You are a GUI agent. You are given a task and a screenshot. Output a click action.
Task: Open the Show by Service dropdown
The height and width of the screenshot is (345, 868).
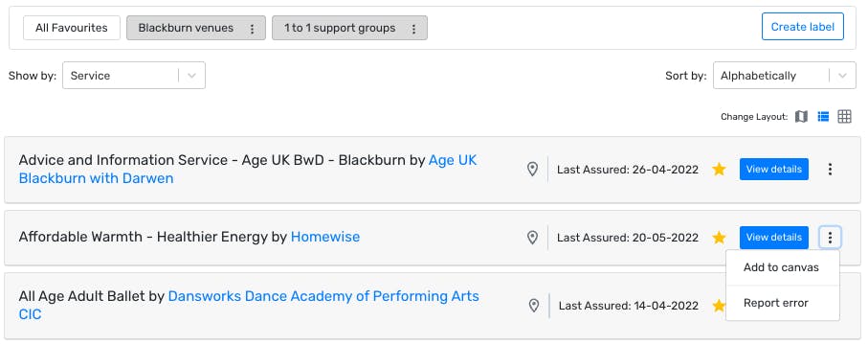coord(133,76)
